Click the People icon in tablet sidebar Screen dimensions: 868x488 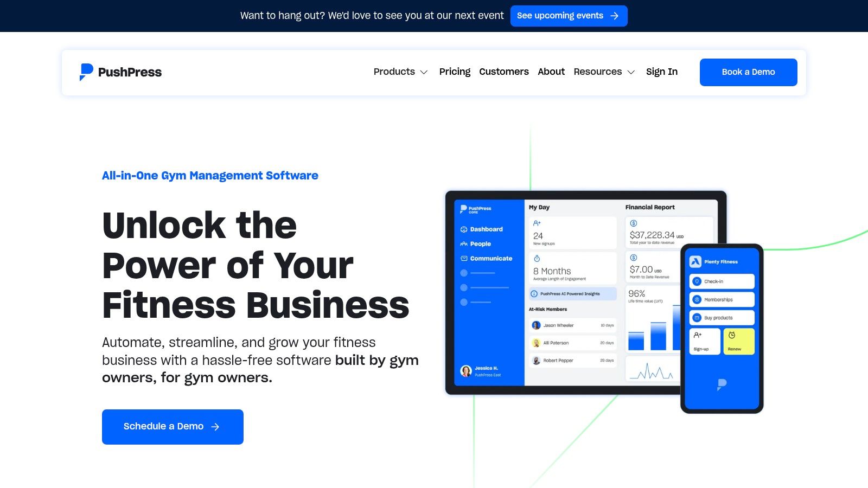[464, 244]
